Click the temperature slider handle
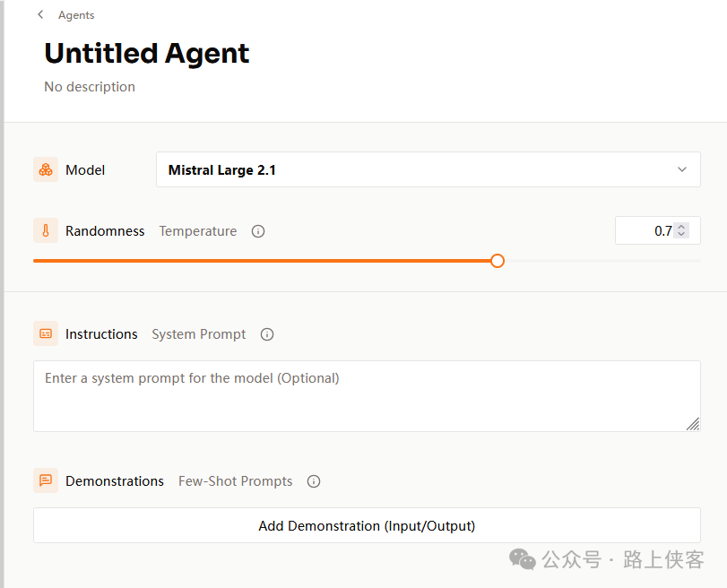 click(498, 261)
